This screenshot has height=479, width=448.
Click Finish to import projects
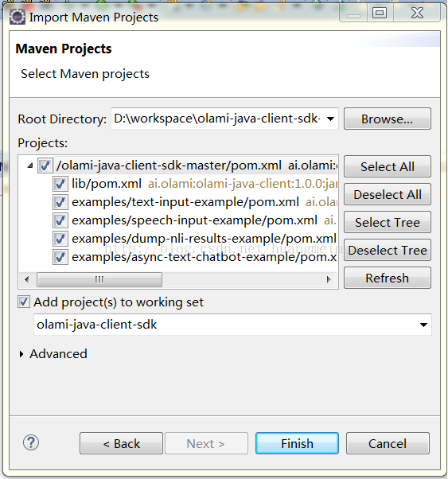(x=297, y=443)
